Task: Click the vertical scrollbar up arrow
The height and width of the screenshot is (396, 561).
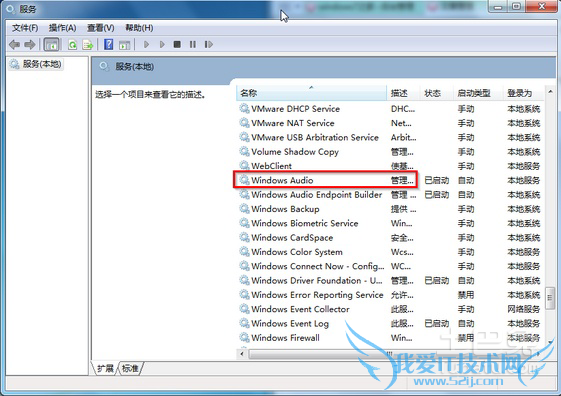Action: [x=550, y=92]
